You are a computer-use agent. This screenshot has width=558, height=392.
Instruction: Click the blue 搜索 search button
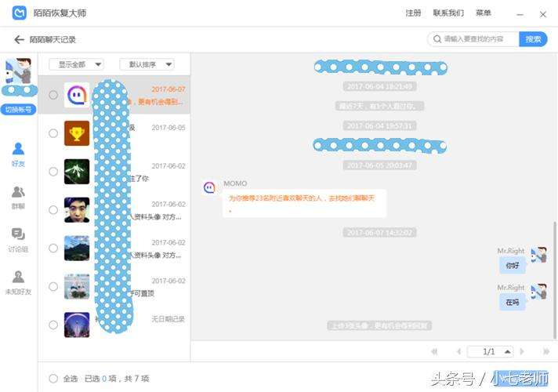pos(533,39)
